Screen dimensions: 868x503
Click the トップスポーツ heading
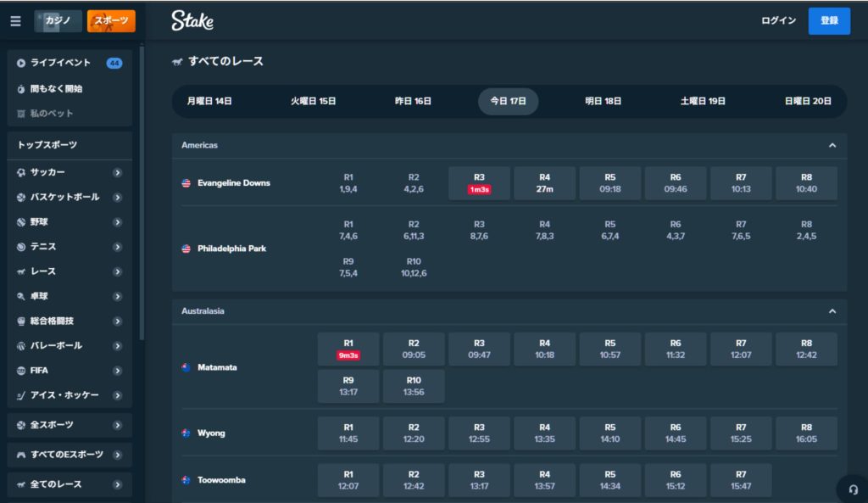pos(47,145)
